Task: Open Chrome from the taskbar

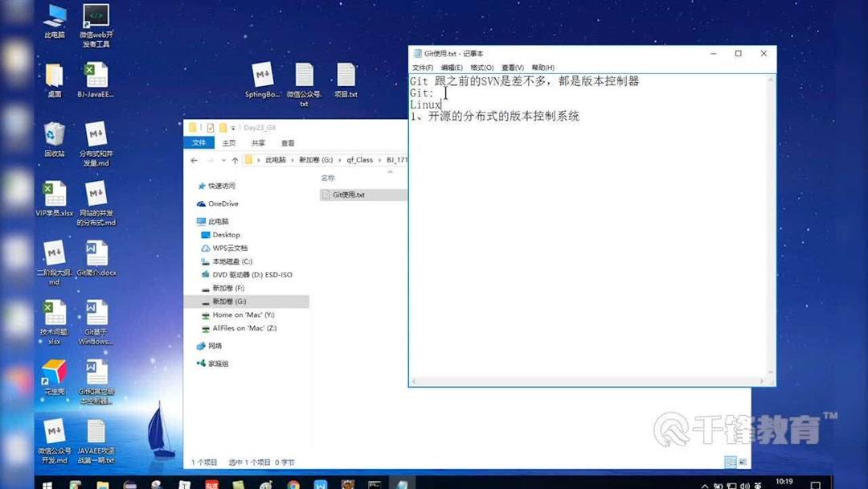Action: coord(292,483)
